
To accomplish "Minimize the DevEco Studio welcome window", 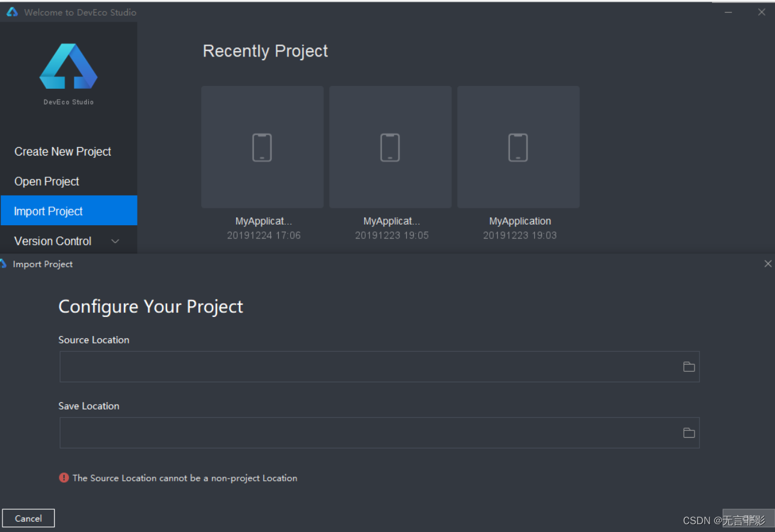I will tap(728, 12).
